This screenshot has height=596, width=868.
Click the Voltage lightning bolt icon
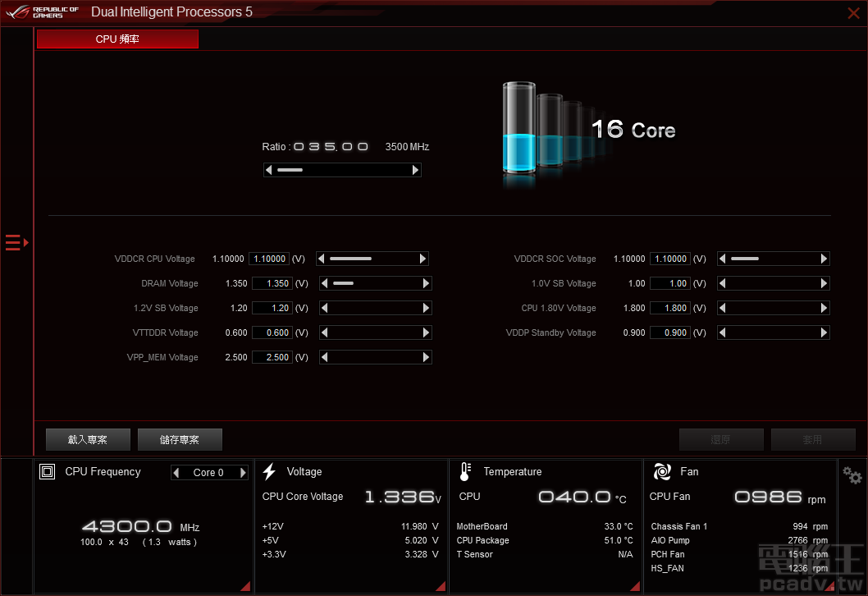269,471
